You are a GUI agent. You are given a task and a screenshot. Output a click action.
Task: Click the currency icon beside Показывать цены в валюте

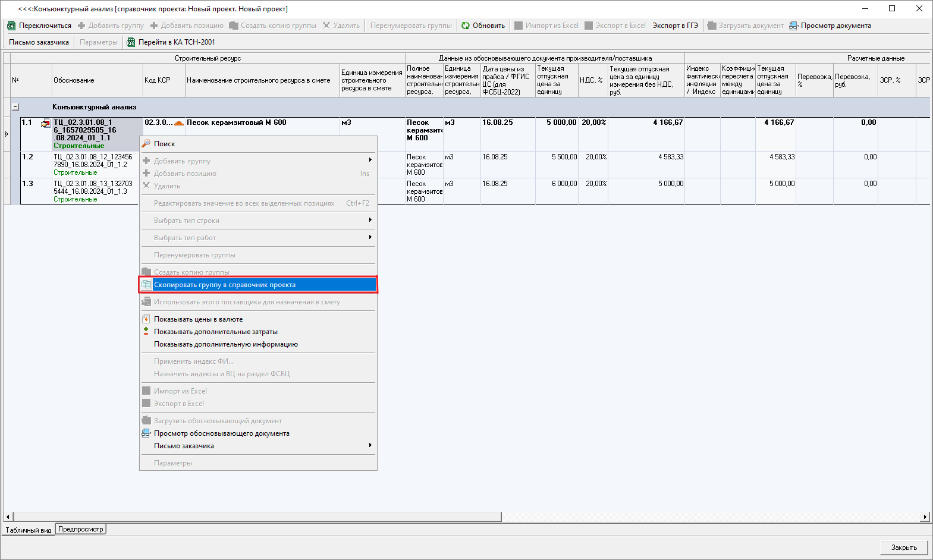point(146,319)
